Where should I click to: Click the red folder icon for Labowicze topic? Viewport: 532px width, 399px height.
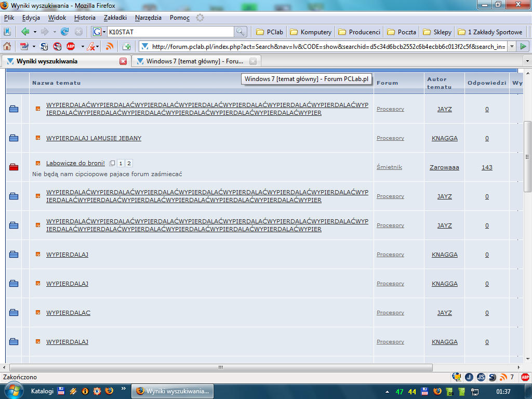pos(14,167)
